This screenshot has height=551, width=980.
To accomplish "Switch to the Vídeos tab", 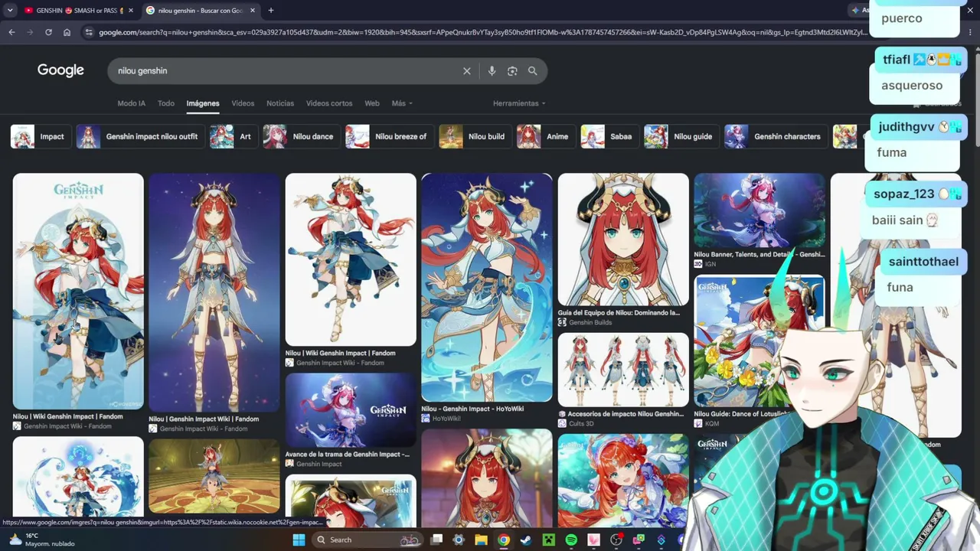I will (x=243, y=103).
